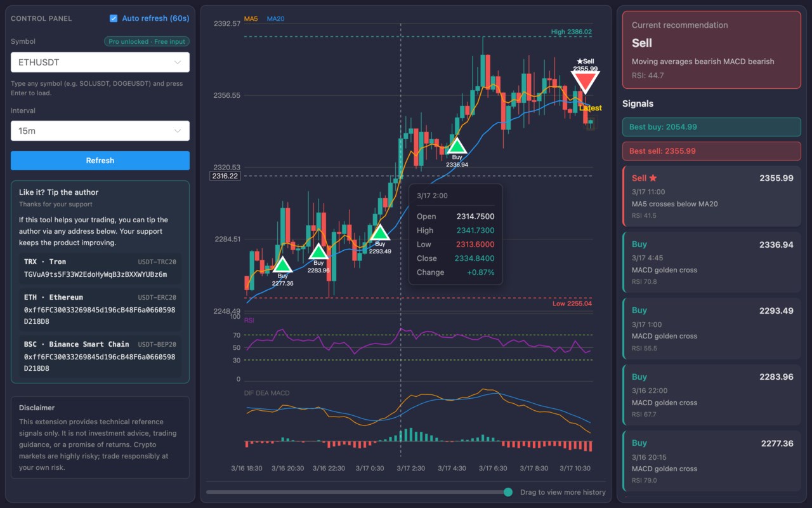
Task: Click the green Buy triangle marker at 2277.36
Action: [282, 264]
